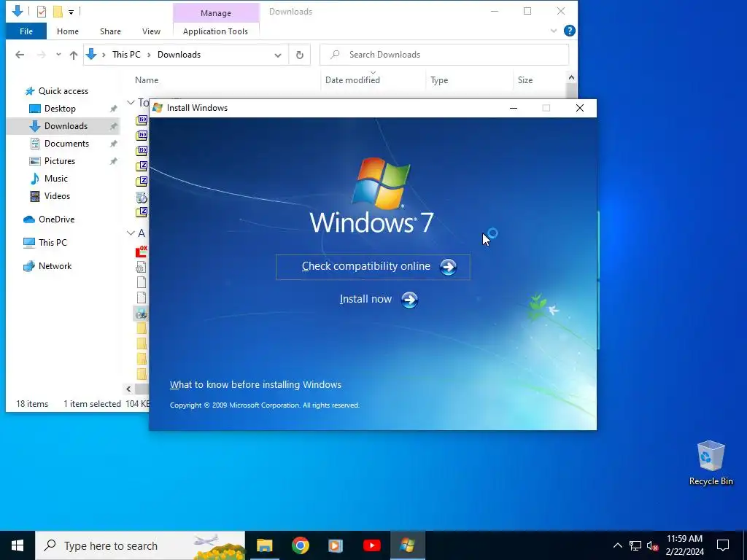Click Install now in Windows 7 setup

point(379,300)
